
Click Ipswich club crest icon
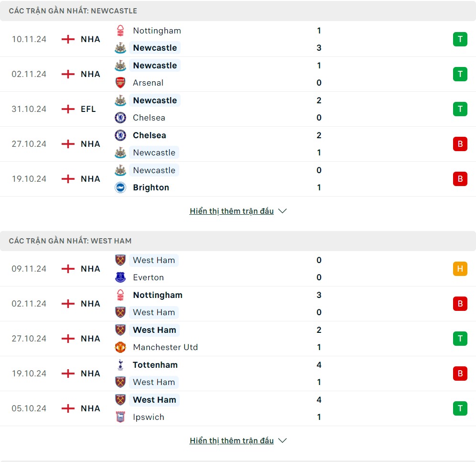pos(120,417)
